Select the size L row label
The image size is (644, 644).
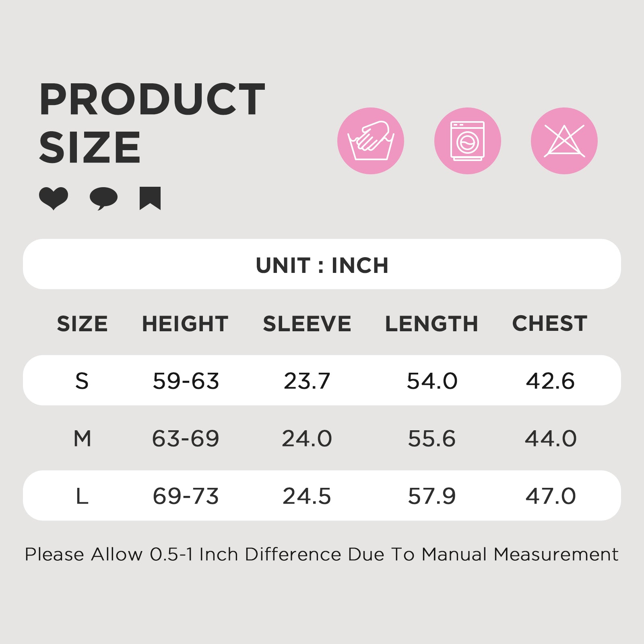82,496
